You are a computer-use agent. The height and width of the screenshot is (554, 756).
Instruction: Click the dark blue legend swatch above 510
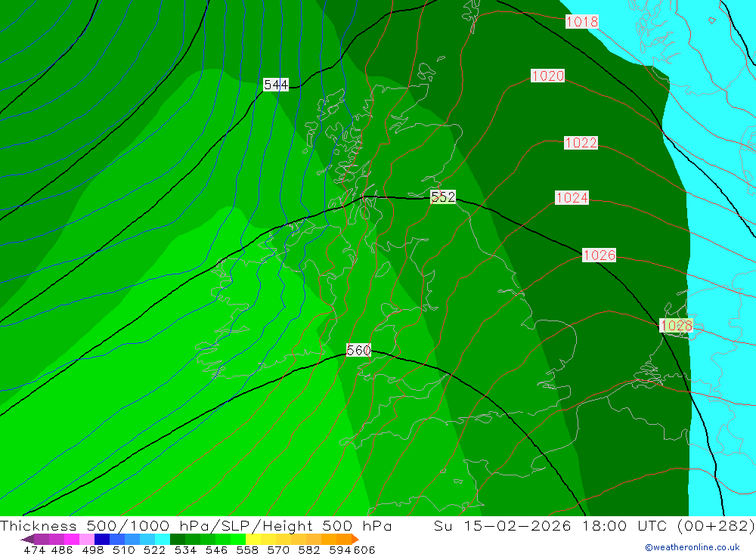point(102,539)
